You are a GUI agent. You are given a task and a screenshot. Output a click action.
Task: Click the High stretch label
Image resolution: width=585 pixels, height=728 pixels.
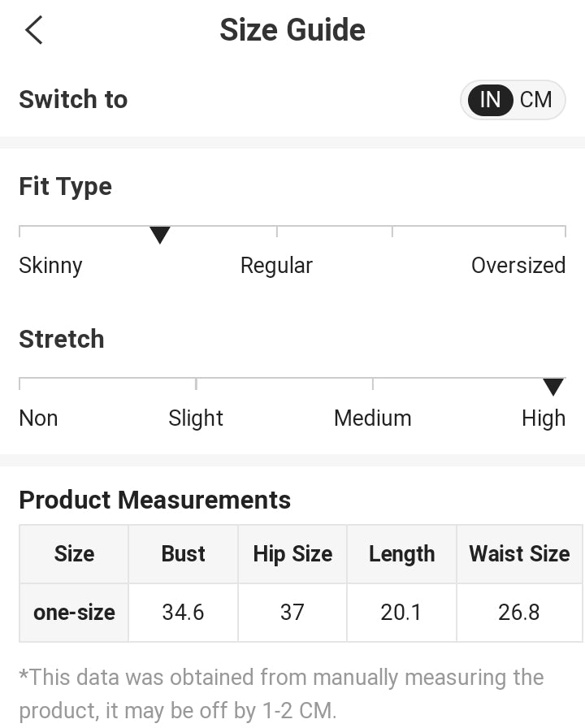pos(543,418)
